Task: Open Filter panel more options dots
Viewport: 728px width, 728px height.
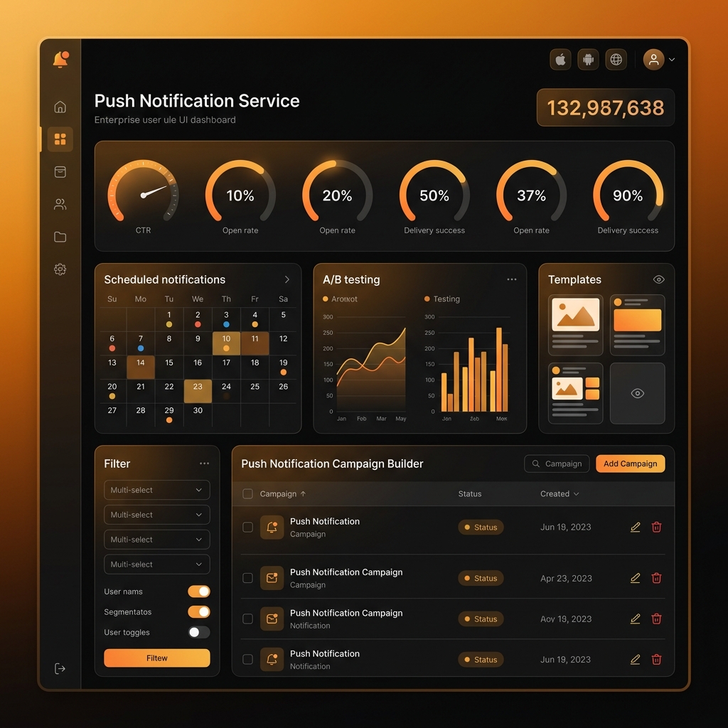Action: [x=204, y=464]
